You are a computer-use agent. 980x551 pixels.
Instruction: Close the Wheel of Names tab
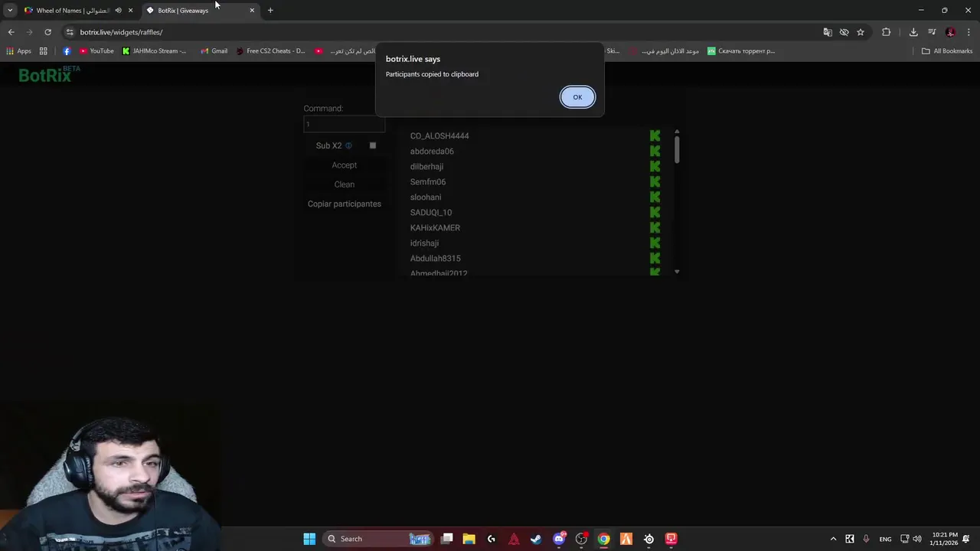pyautogui.click(x=130, y=11)
